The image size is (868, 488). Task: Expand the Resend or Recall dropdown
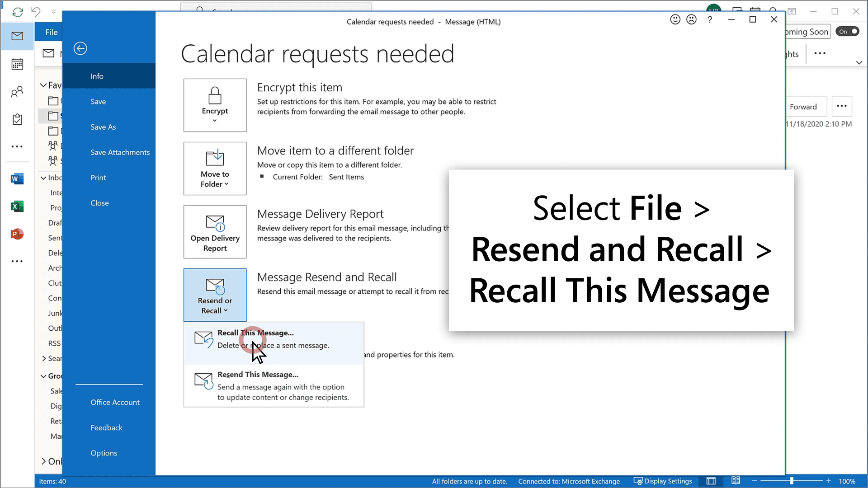215,295
